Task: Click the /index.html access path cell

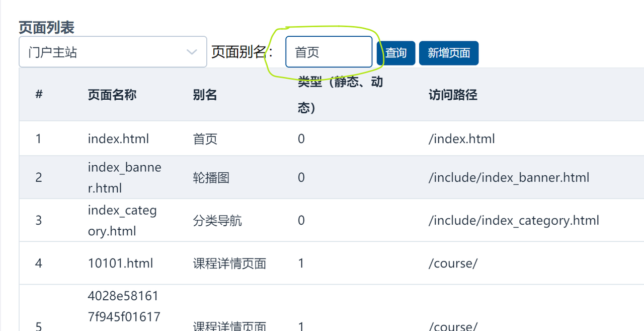Action: (x=461, y=139)
